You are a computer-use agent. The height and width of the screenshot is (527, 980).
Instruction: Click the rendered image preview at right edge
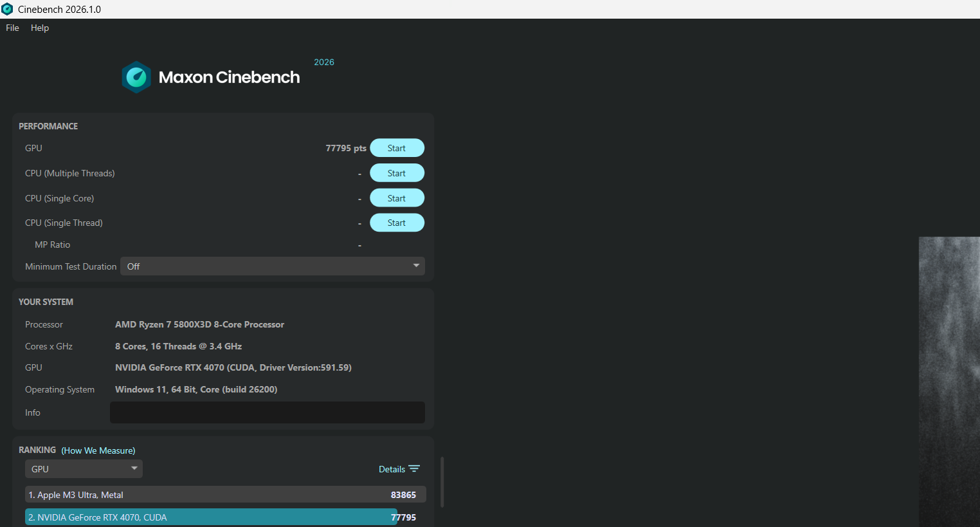point(949,382)
